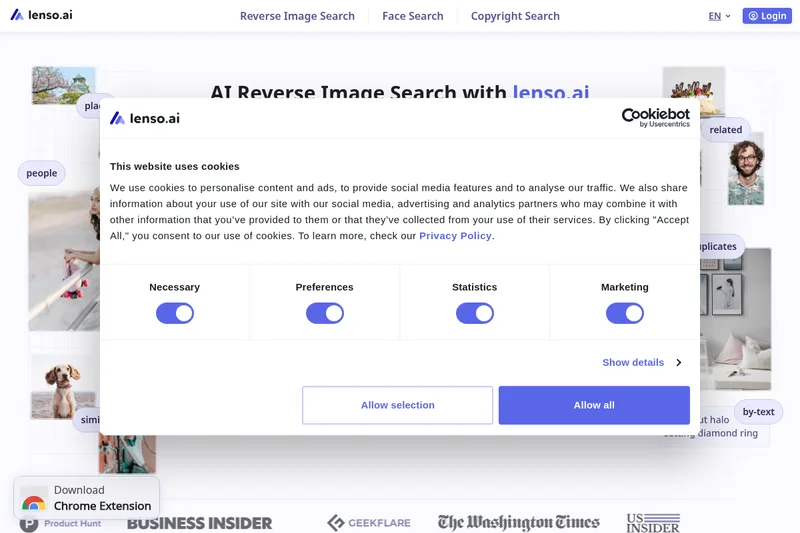Disable the Preferences cookies switch
This screenshot has width=800, height=533.
(x=325, y=313)
